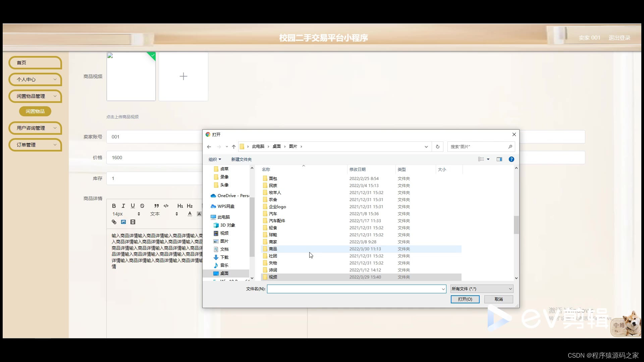This screenshot has width=644, height=362.
Task: Click the 打开(O) button
Action: tap(465, 299)
